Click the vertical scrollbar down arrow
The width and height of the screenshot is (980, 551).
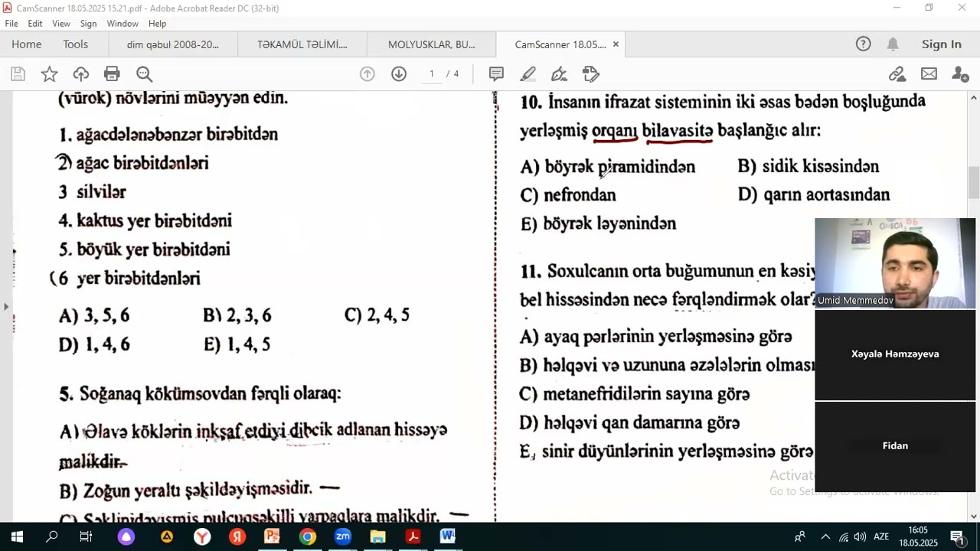point(974,516)
